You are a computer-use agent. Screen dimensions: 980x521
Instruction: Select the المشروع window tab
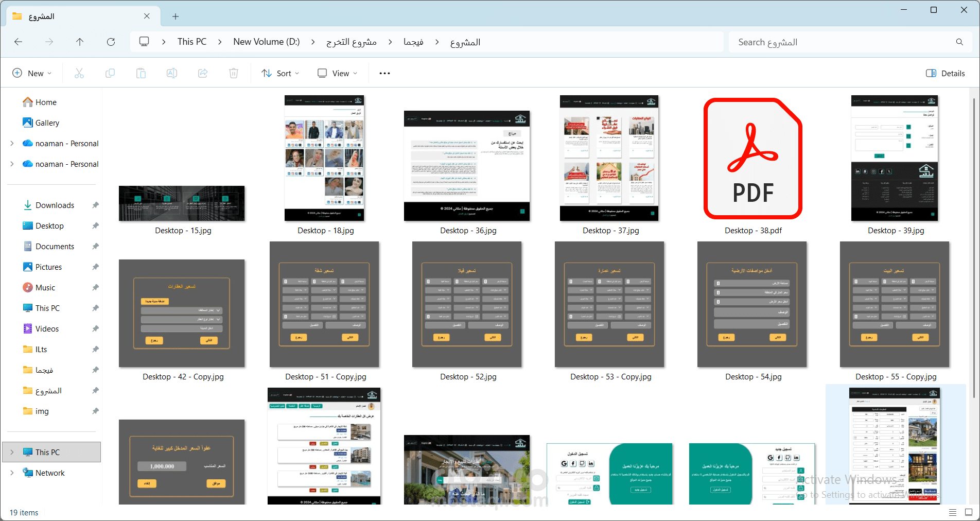pyautogui.click(x=82, y=16)
